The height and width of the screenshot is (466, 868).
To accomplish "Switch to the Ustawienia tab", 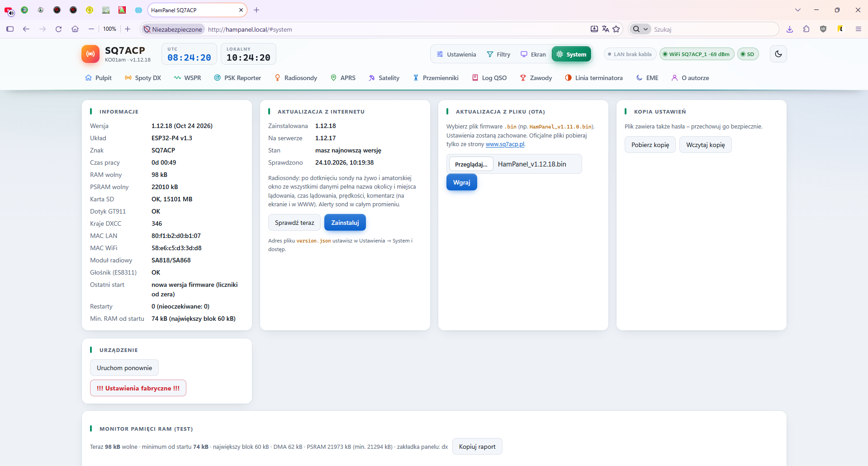I will 456,54.
